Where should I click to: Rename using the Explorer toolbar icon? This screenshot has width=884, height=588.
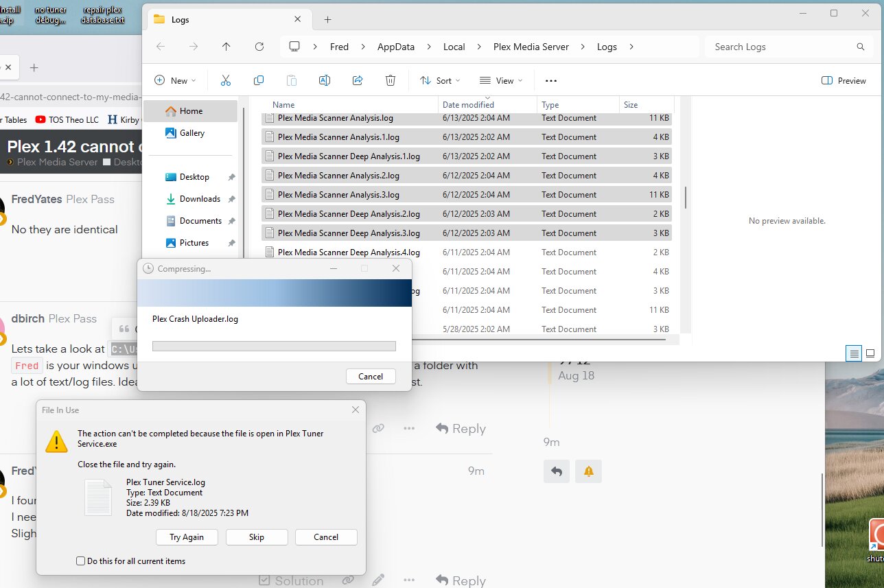point(325,80)
